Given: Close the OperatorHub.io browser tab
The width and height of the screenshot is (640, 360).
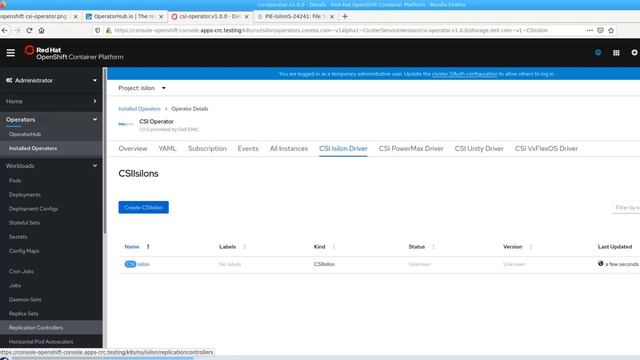Looking at the screenshot, I should pyautogui.click(x=161, y=17).
